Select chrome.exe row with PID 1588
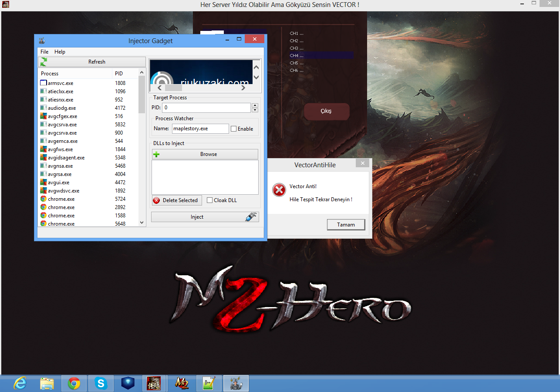Viewport: 560px width, 392px height. [88, 216]
